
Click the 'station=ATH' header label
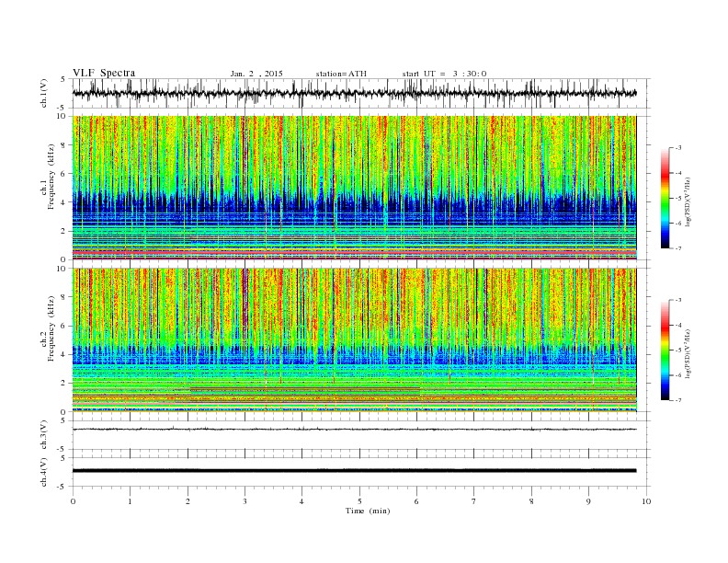[341, 74]
